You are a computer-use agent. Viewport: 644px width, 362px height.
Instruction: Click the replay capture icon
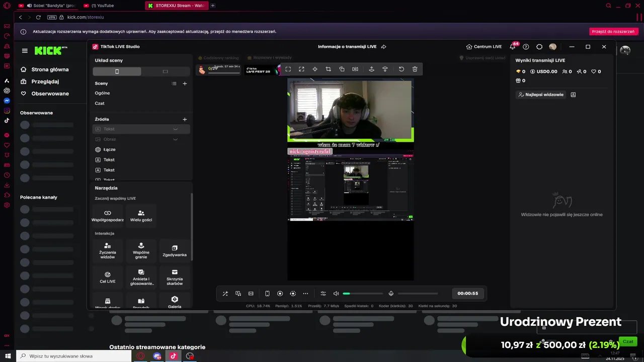tap(293, 294)
